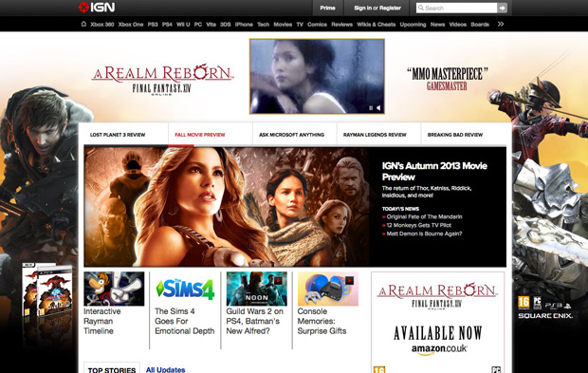The width and height of the screenshot is (588, 373).
Task: Switch to the All Updates link
Action: pyautogui.click(x=165, y=369)
